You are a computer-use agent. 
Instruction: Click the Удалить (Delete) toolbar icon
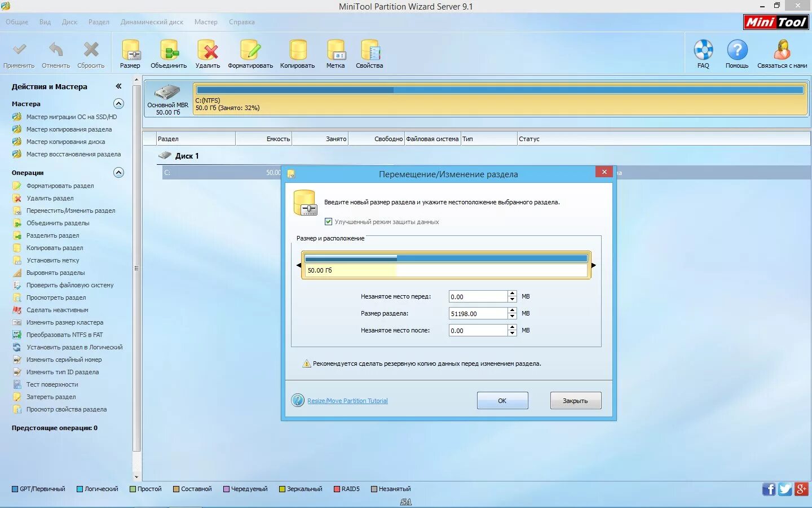click(x=208, y=55)
